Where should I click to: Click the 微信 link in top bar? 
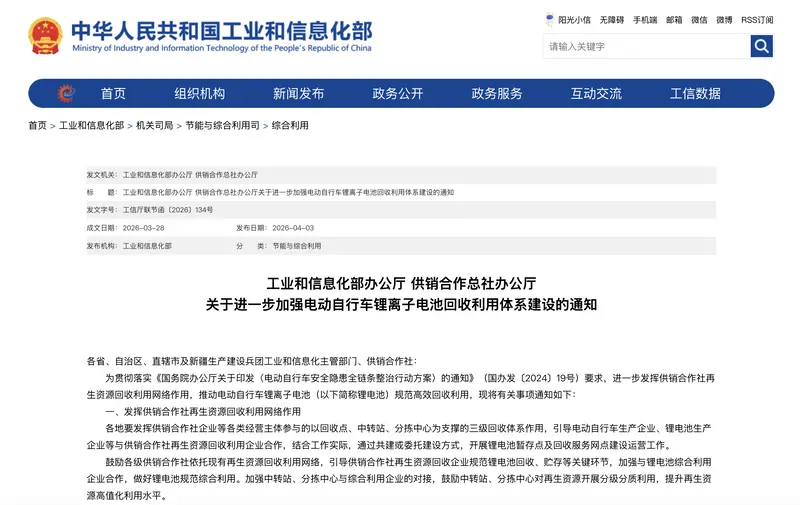pyautogui.click(x=699, y=19)
